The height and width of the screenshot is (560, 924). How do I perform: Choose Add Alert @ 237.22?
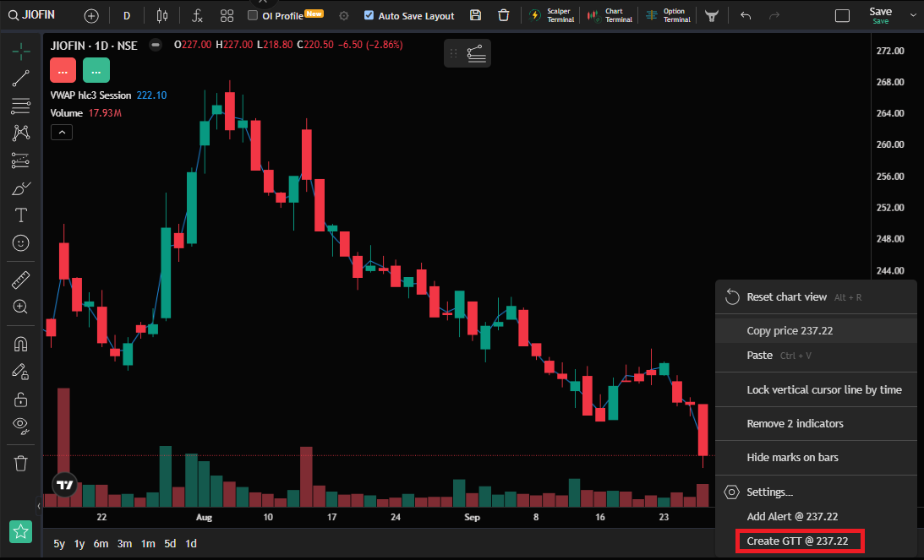click(816, 516)
